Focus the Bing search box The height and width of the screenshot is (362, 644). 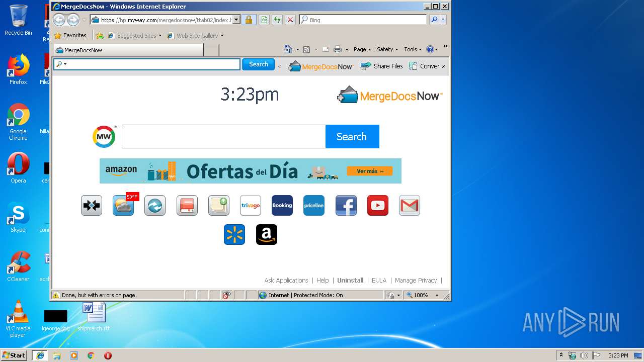point(363,20)
